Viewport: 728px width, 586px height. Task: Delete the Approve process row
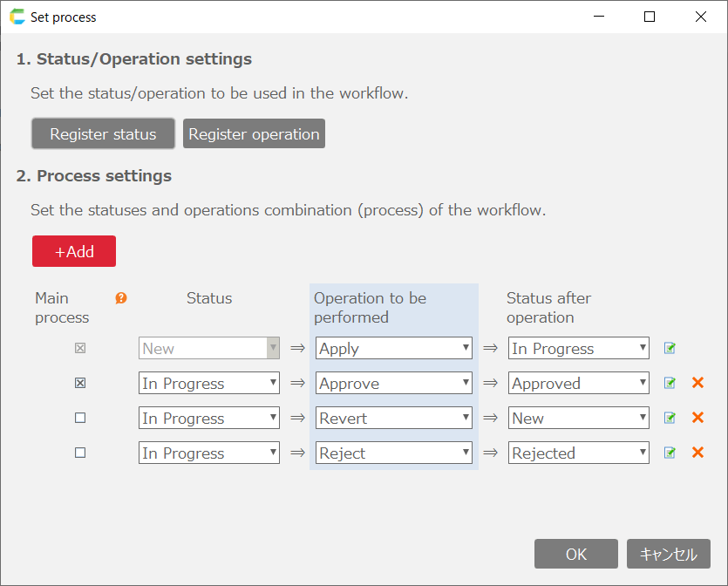click(x=697, y=383)
